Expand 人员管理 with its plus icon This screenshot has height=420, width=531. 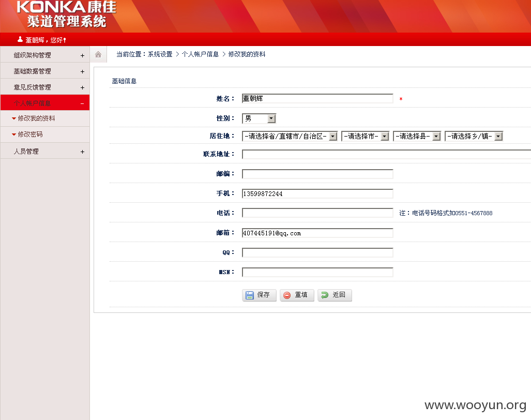82,152
